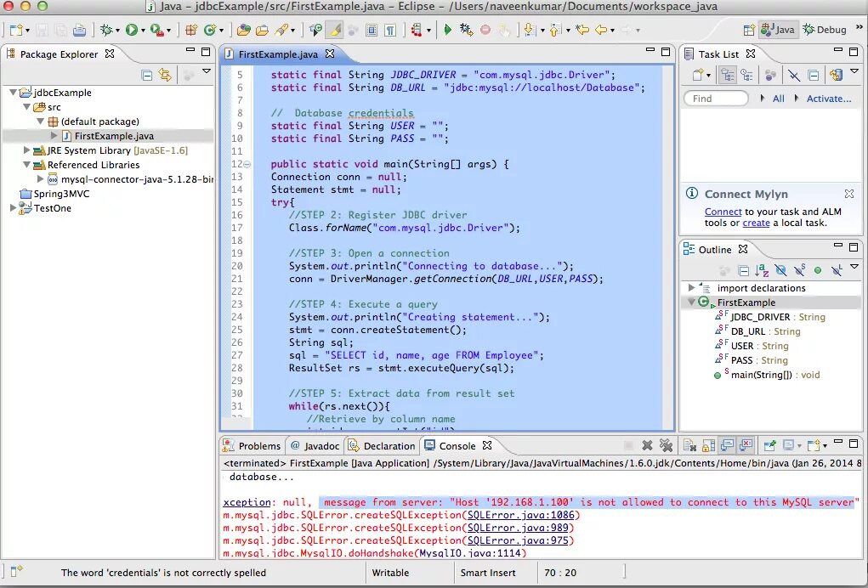Run the program with green Run icon
Screen dimensions: 868x588
[131, 30]
